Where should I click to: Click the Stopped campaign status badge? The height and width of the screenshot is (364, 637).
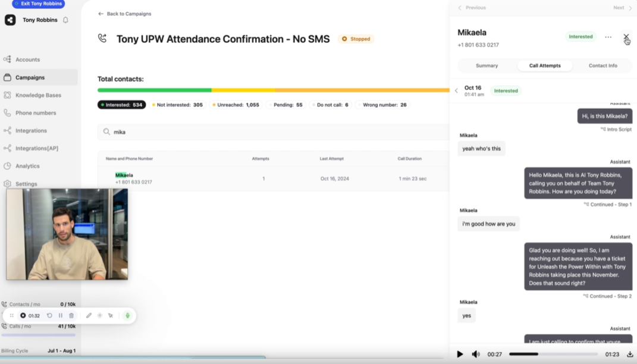pos(356,39)
